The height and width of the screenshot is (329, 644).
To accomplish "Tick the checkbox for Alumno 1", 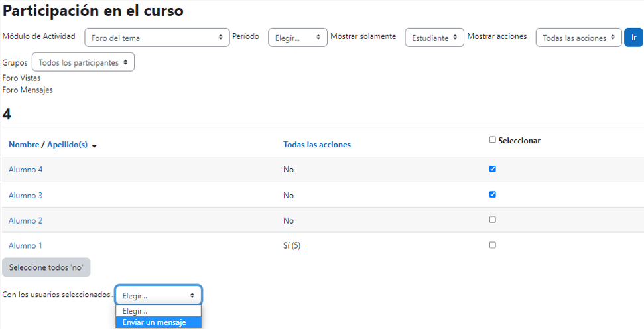I will click(492, 245).
